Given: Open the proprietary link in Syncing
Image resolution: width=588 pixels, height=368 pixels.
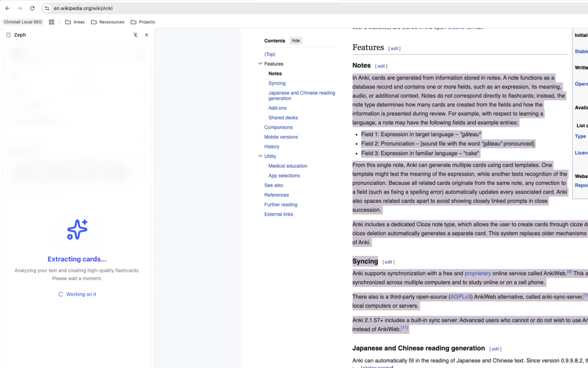Looking at the screenshot, I should tap(478, 273).
